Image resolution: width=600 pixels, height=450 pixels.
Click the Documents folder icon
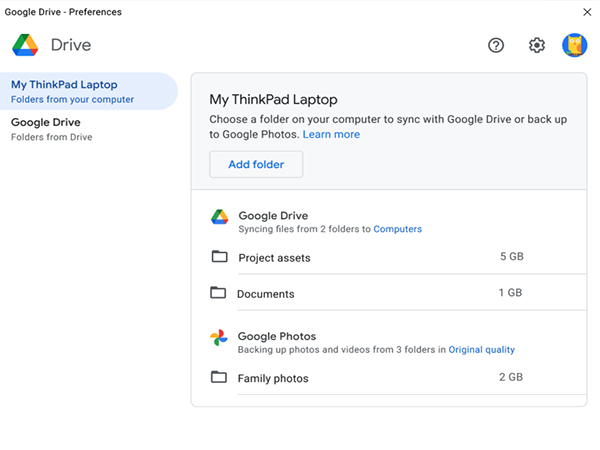tap(218, 293)
